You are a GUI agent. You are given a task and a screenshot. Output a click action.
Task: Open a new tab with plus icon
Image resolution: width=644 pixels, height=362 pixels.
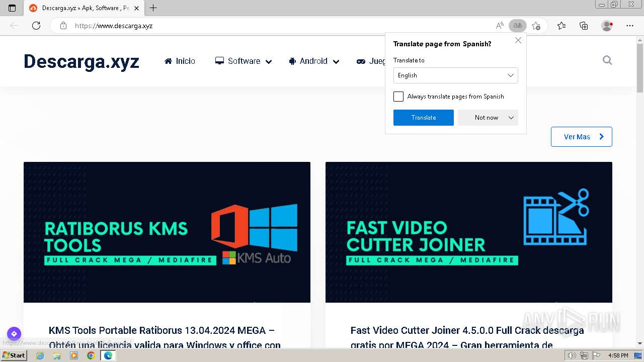153,8
